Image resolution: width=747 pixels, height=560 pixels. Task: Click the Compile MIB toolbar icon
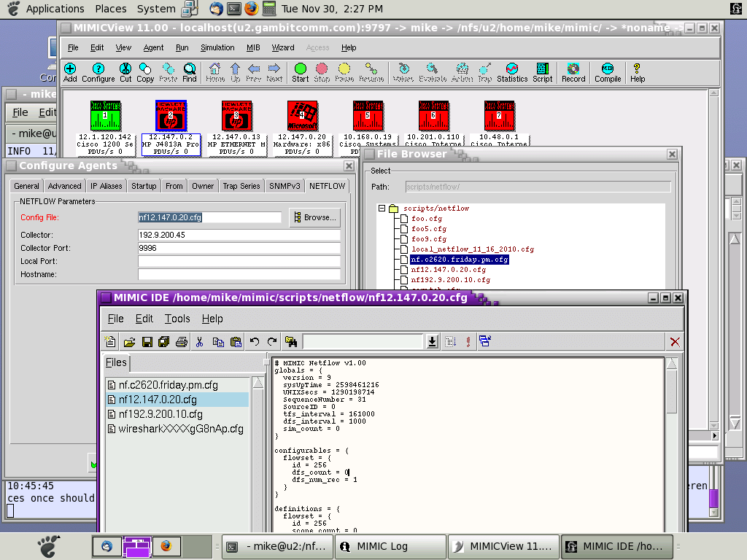click(608, 72)
